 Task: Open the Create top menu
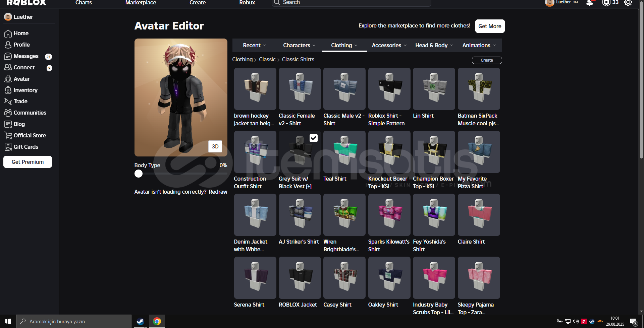(198, 3)
